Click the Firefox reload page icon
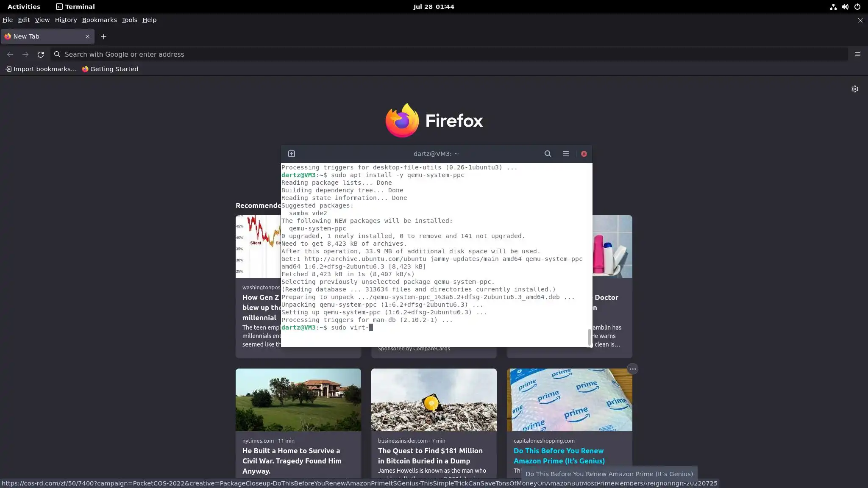The width and height of the screenshot is (868, 488). pos(41,54)
